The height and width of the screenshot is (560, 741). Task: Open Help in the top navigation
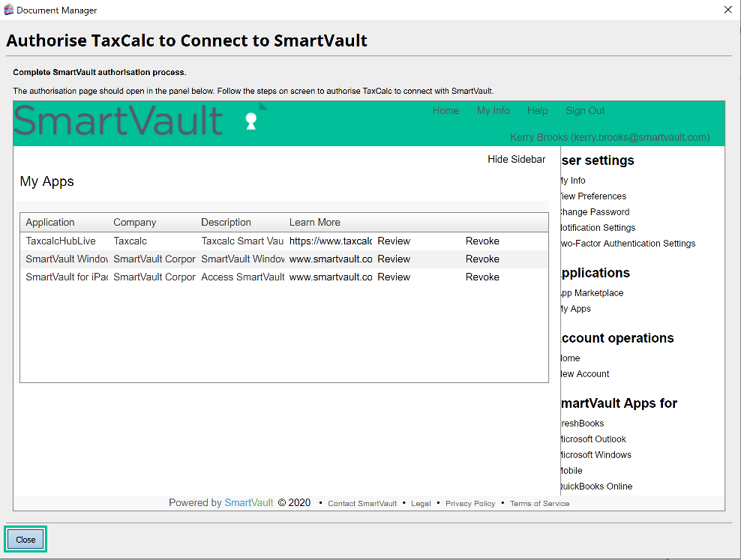[x=537, y=110]
